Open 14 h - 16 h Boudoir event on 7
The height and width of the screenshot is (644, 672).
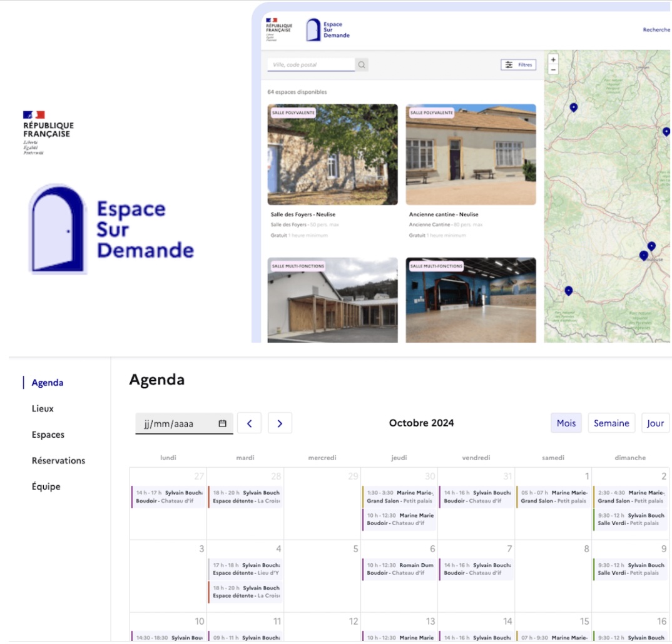476,569
